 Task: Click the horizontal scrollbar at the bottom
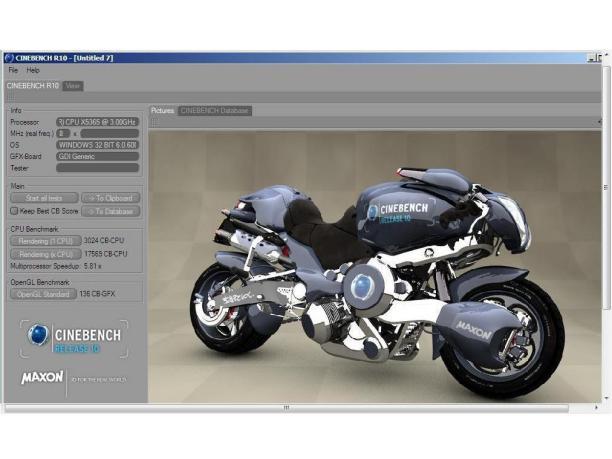[286, 408]
